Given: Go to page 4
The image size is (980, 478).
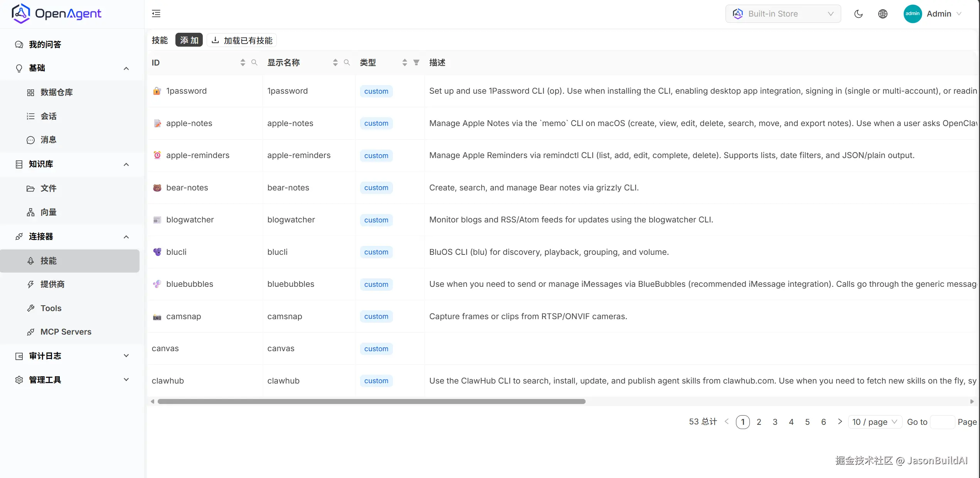Looking at the screenshot, I should tap(791, 422).
